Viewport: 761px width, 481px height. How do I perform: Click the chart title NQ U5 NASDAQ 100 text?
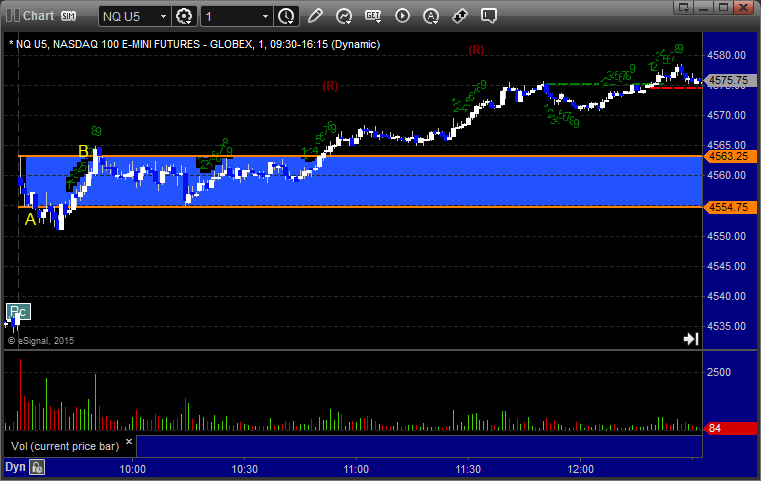(194, 44)
